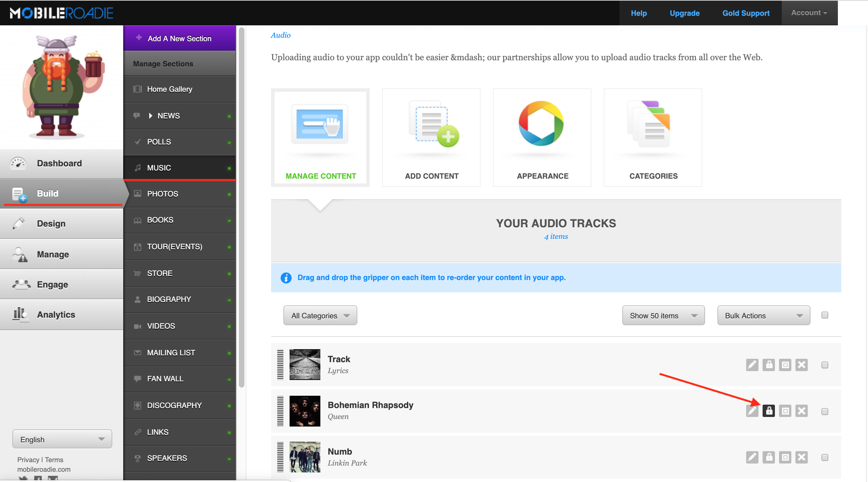This screenshot has width=868, height=482.
Task: Click the Manage Sections header
Action: click(x=179, y=64)
